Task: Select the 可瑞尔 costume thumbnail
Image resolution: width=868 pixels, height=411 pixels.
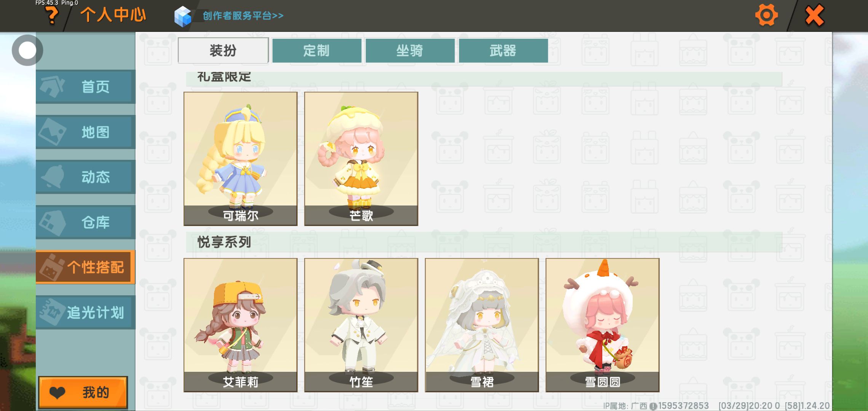Action: pyautogui.click(x=241, y=159)
